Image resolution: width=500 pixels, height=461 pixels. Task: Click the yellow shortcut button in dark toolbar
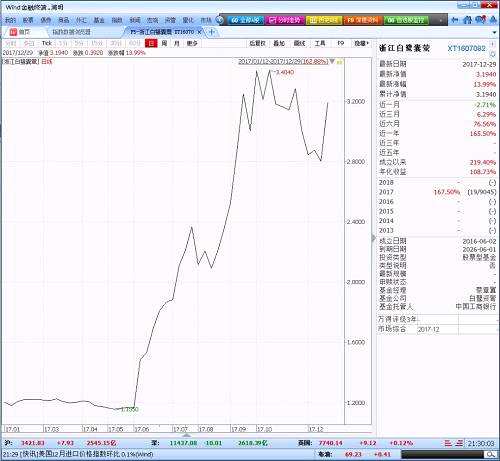point(323,20)
